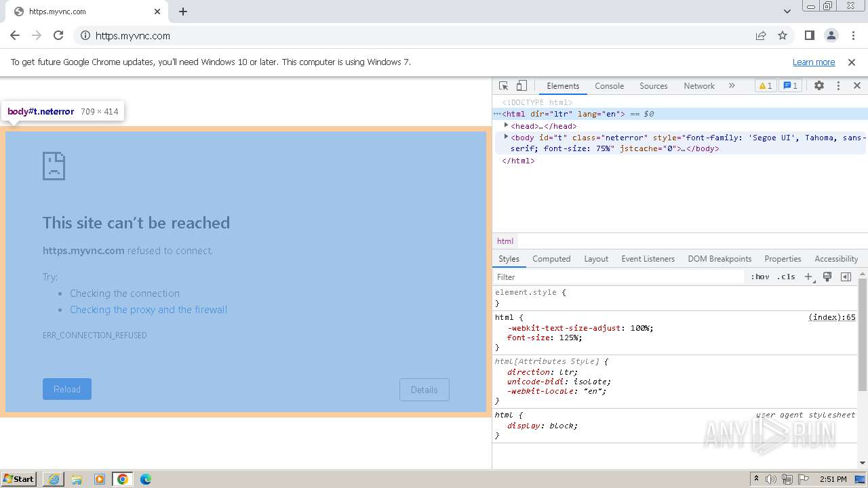868x488 pixels.
Task: Open Checking the proxy and the firewall link
Action: coord(149,310)
